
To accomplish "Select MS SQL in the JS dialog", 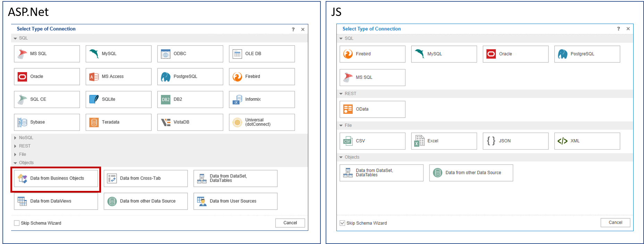I will [x=373, y=77].
